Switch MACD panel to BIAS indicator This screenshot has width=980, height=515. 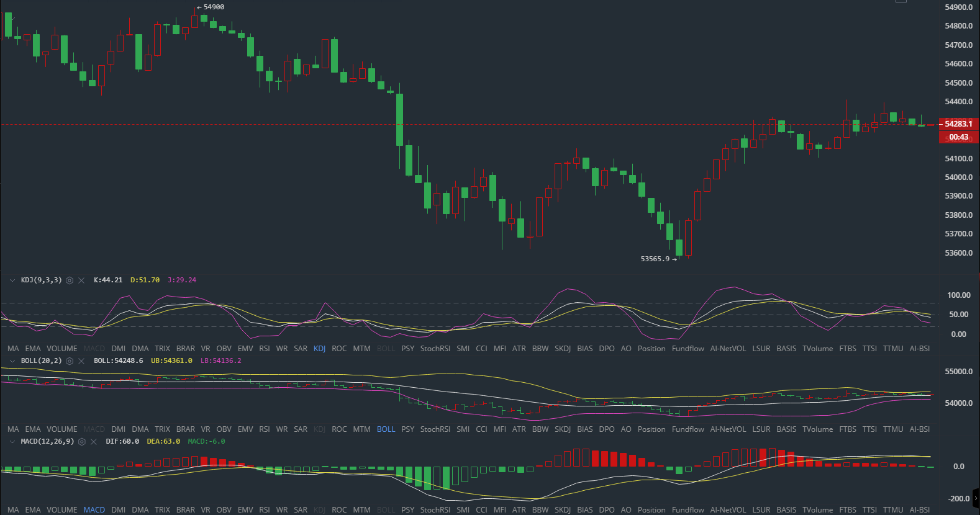pyautogui.click(x=584, y=510)
